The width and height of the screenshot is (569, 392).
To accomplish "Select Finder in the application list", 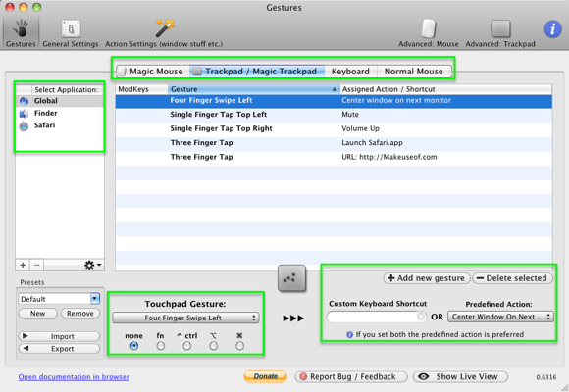I will click(60, 113).
